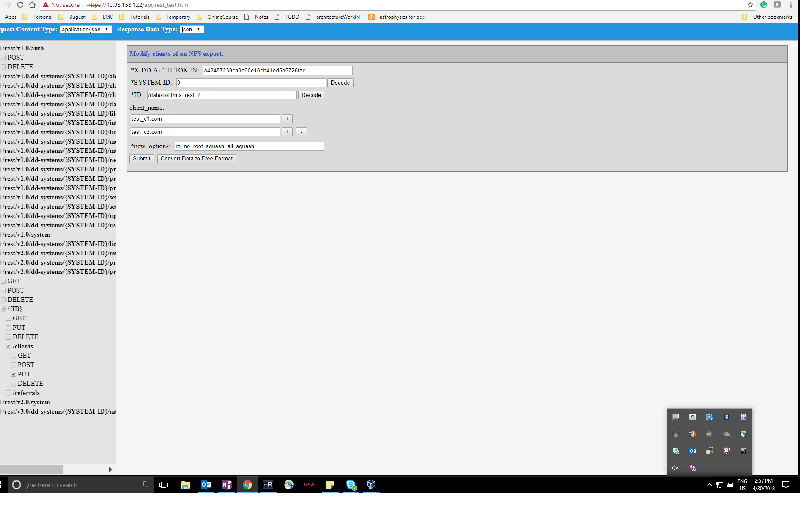Check POST under /rest/v1.0/auth
The width and height of the screenshot is (812, 508).
pos(3,58)
